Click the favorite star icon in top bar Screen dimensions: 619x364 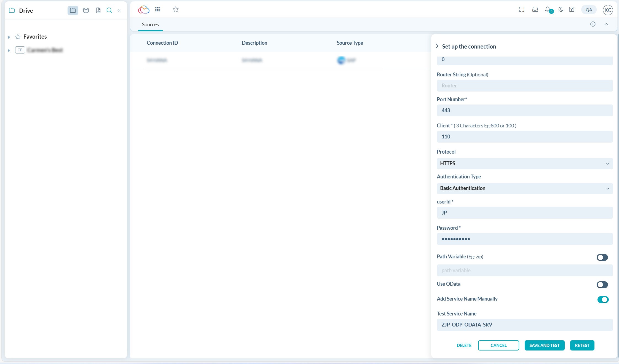[176, 10]
